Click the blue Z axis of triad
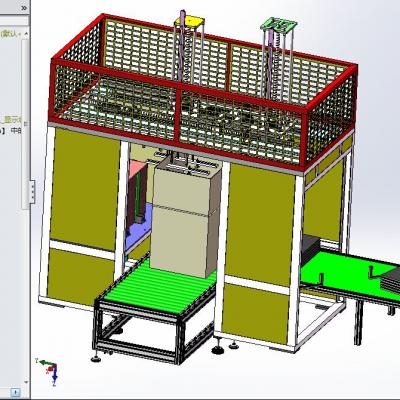The image size is (400, 400). click(x=54, y=377)
